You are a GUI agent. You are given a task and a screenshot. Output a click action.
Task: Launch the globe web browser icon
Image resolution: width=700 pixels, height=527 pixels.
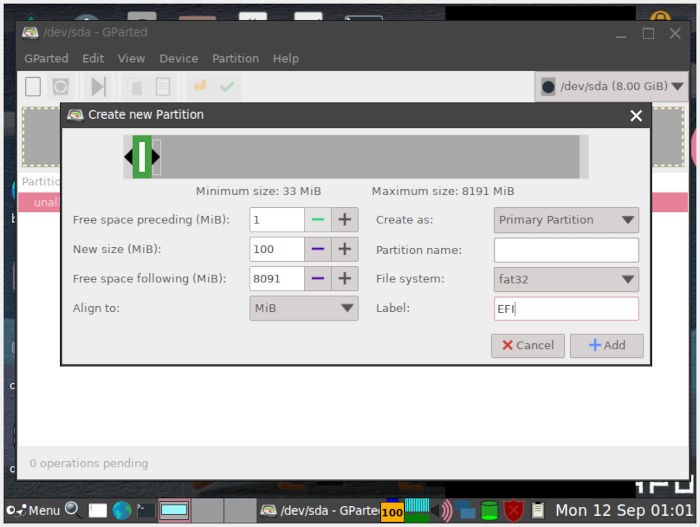pos(122,510)
